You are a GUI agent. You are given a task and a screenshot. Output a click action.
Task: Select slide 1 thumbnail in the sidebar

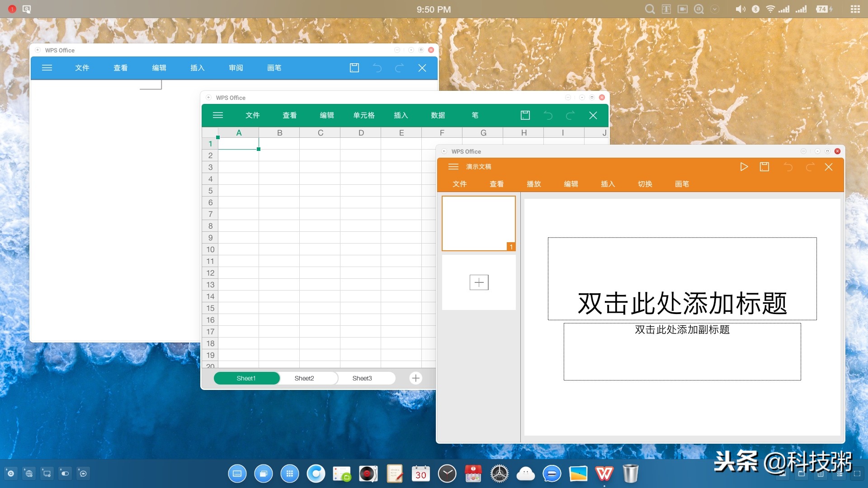click(x=479, y=222)
